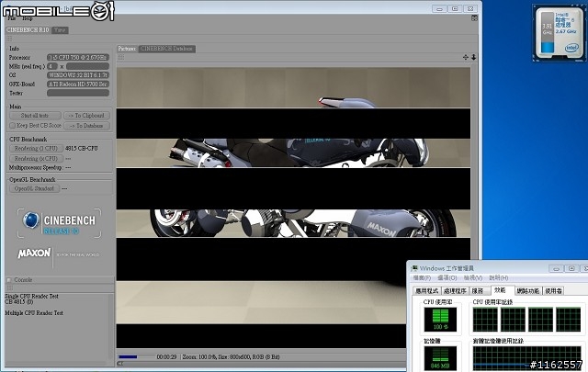Enable the Keep Best CB Score checkbox

click(12, 126)
